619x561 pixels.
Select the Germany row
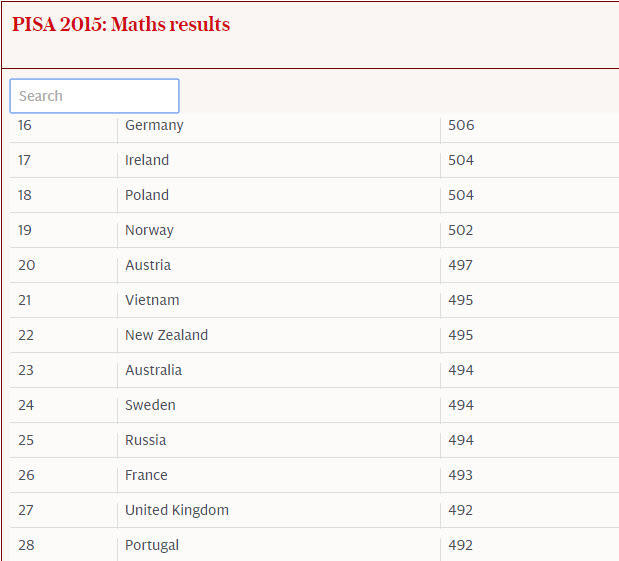[154, 126]
